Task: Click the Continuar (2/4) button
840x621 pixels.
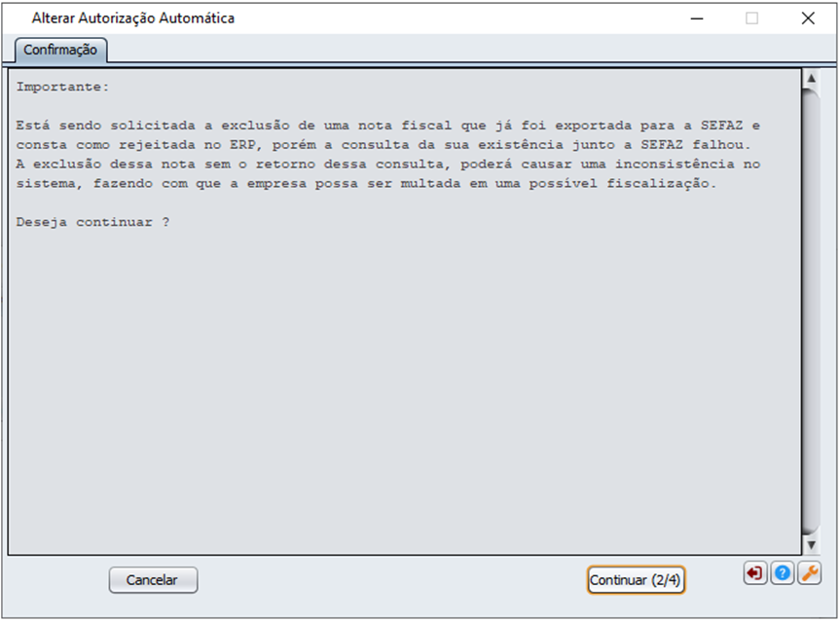Action: [636, 580]
